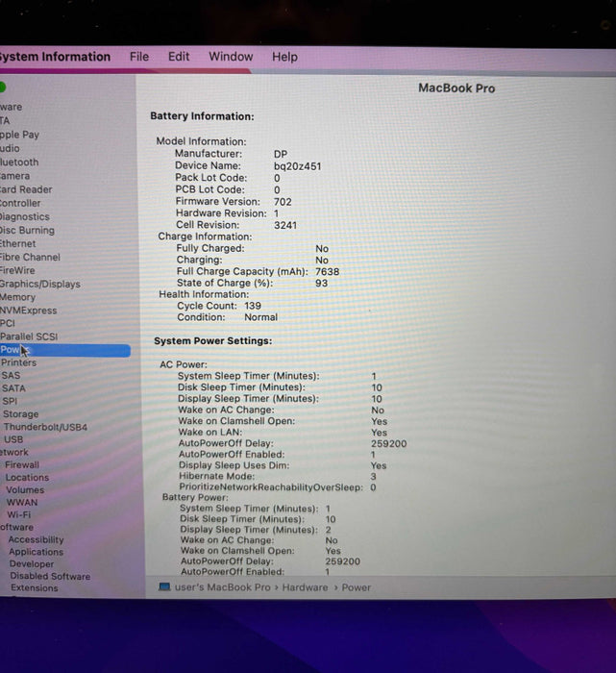Select Controller in the sidebar

20,203
